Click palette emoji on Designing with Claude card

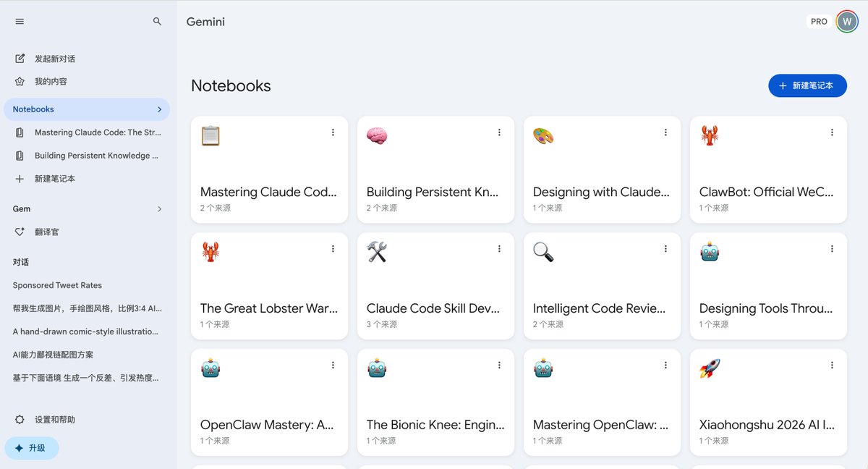click(543, 135)
